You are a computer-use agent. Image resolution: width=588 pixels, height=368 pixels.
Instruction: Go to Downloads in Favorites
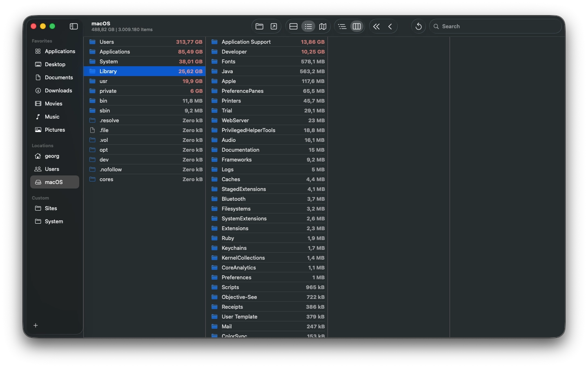pyautogui.click(x=55, y=90)
